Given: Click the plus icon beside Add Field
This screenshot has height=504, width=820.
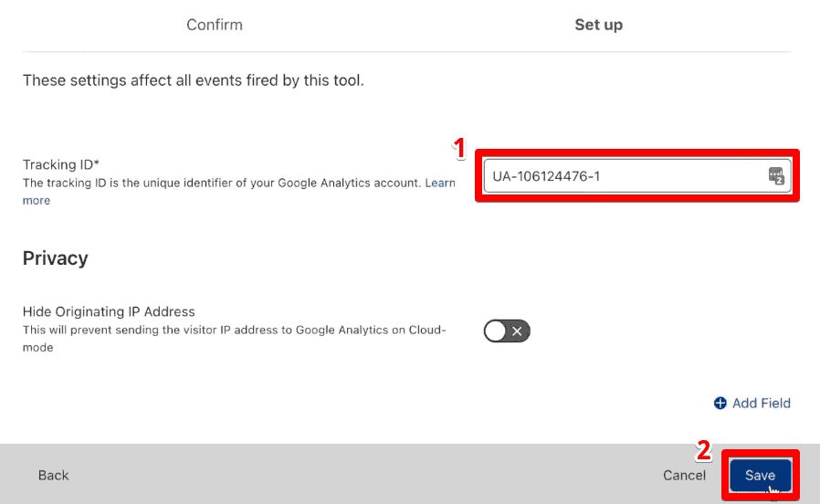Looking at the screenshot, I should [x=720, y=403].
